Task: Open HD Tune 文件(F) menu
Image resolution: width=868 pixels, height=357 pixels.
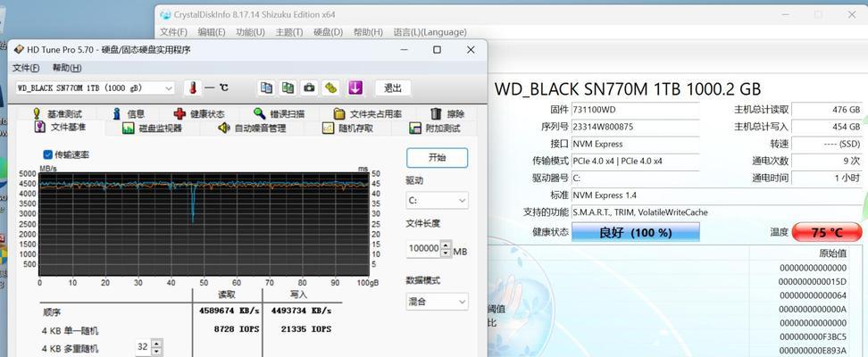Action: coord(26,68)
